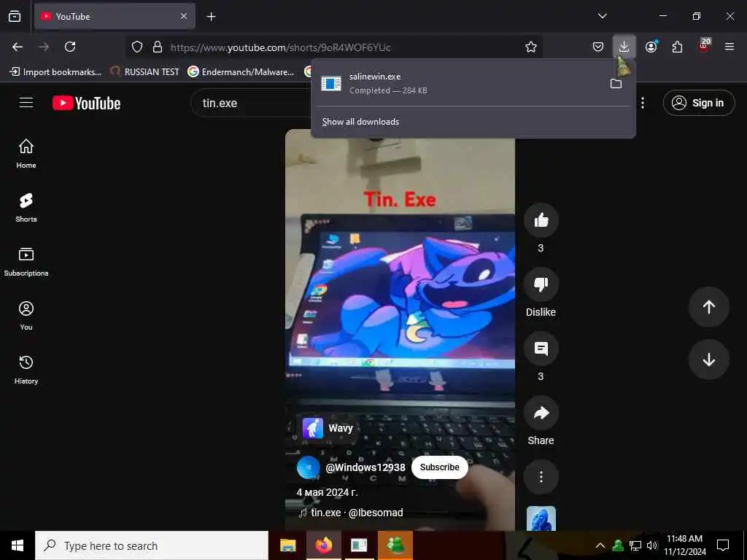747x560 pixels.
Task: Dislike this Short
Action: click(x=541, y=285)
